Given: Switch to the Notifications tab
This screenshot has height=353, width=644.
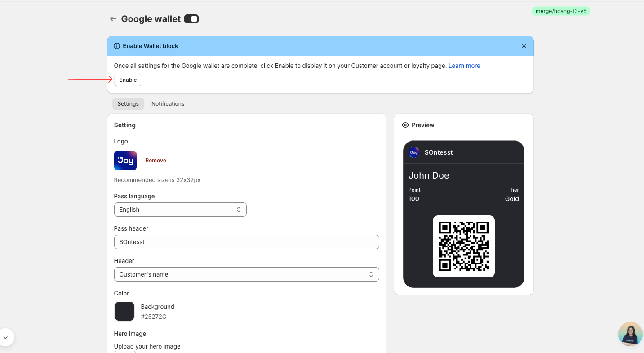Looking at the screenshot, I should 168,104.
